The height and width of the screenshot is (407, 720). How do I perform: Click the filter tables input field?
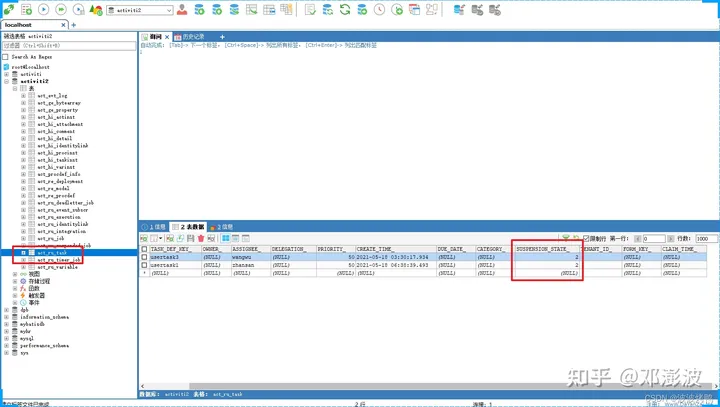(67, 45)
